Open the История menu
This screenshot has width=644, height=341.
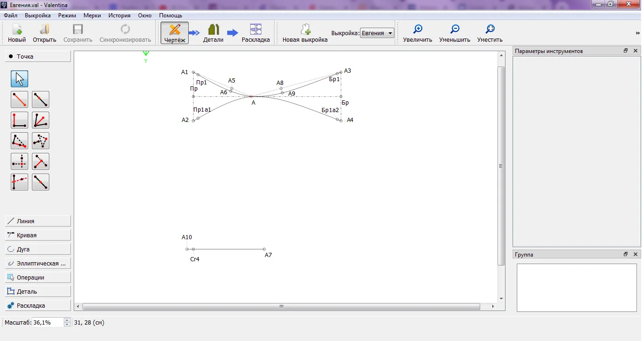click(x=119, y=15)
